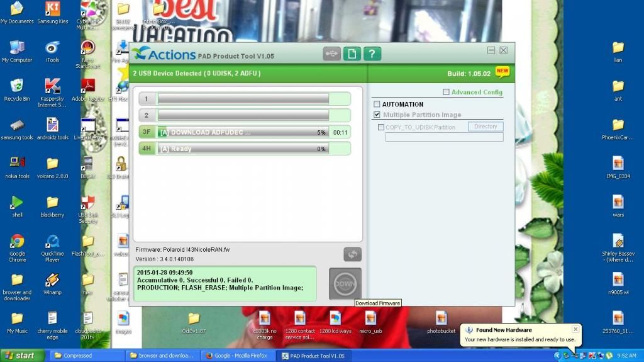Click the refresh arrows icon beside the firmware name
The height and width of the screenshot is (362, 644).
(x=352, y=254)
